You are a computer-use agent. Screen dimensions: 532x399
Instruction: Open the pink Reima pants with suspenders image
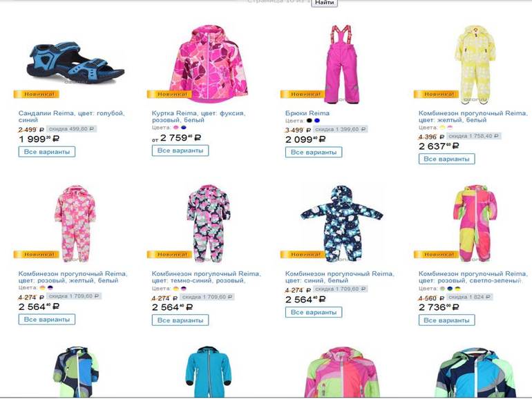coord(341,64)
